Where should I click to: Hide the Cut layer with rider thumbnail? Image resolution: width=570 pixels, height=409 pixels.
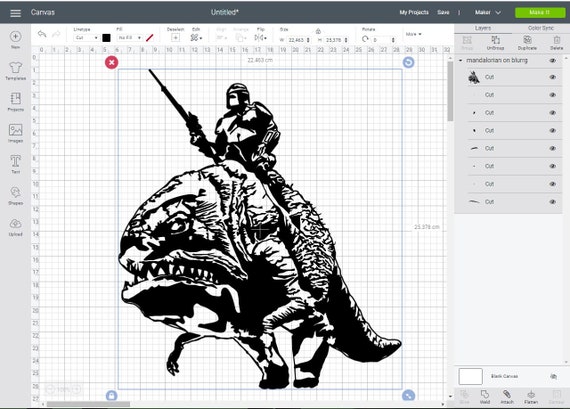[x=553, y=77]
